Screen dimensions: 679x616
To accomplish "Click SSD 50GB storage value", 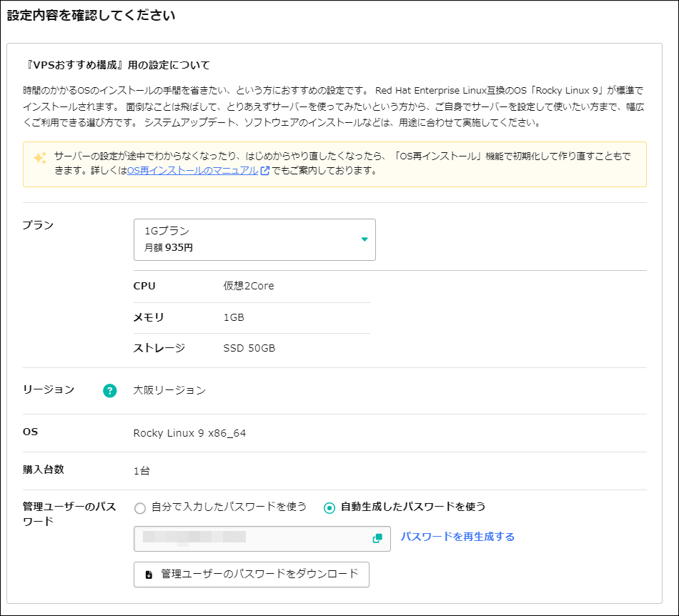I will tap(249, 349).
